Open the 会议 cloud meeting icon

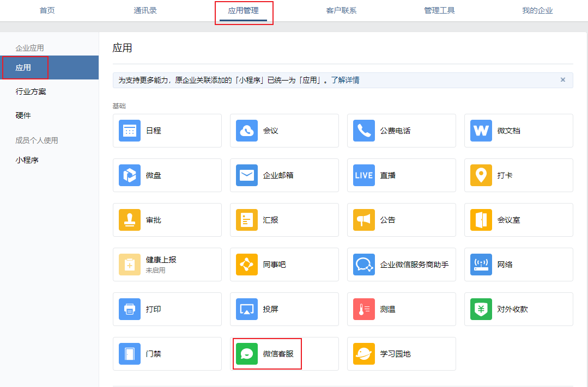(247, 131)
